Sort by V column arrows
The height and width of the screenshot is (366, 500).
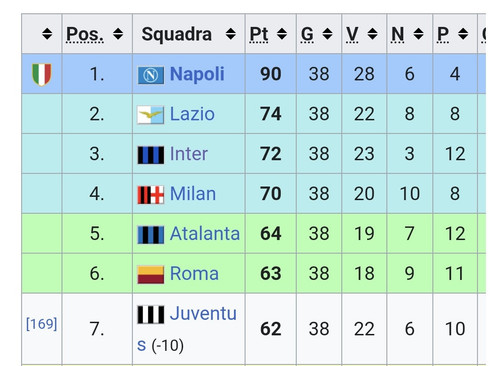click(372, 34)
